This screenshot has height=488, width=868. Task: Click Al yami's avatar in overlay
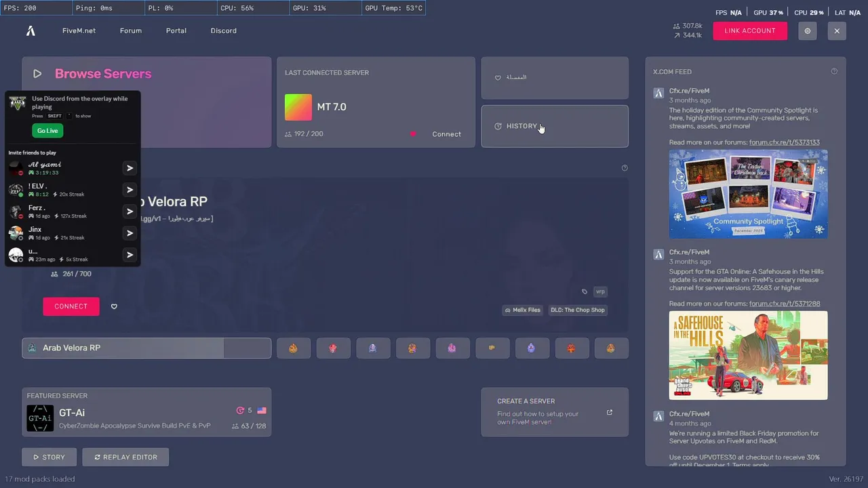(x=16, y=168)
